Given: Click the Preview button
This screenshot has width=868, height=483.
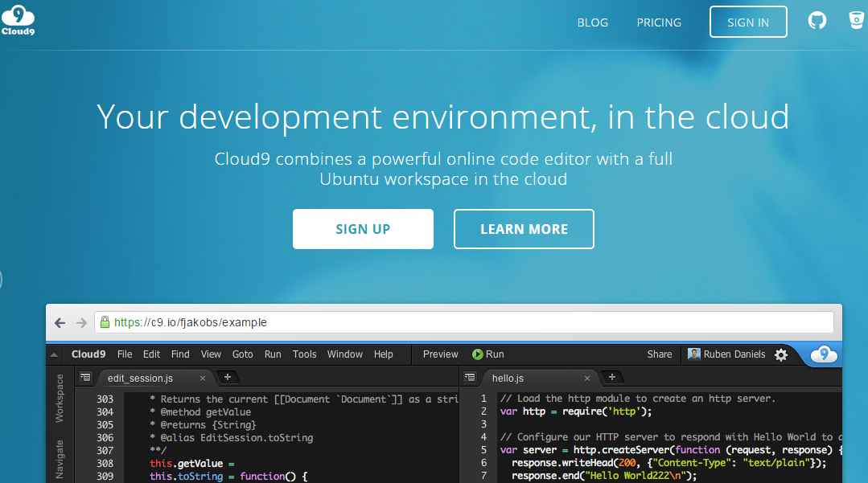Looking at the screenshot, I should click(440, 354).
